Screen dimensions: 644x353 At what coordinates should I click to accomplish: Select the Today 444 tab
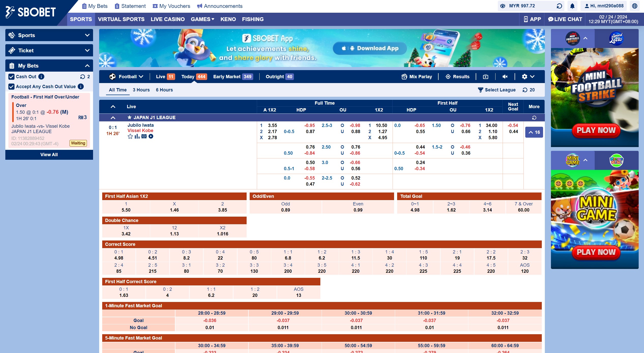pos(194,77)
